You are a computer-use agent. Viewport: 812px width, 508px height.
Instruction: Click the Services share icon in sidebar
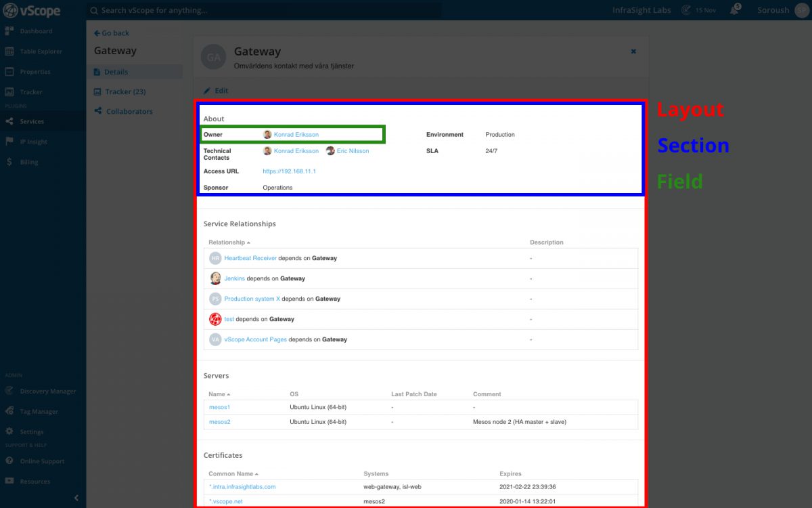(9, 122)
